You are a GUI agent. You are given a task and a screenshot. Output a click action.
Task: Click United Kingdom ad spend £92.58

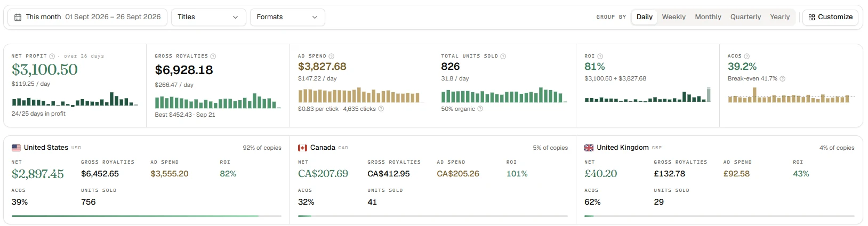pyautogui.click(x=737, y=174)
